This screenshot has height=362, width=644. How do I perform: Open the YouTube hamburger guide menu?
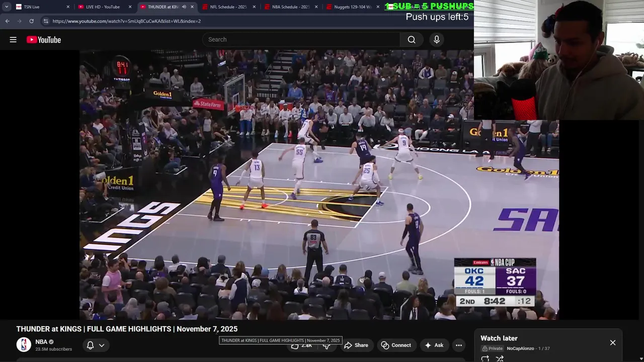coord(13,40)
